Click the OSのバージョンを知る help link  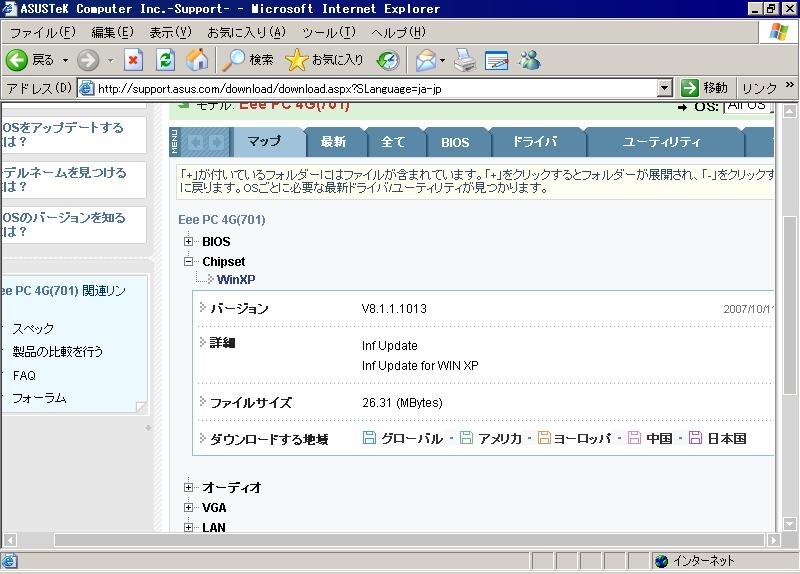pyautogui.click(x=63, y=224)
